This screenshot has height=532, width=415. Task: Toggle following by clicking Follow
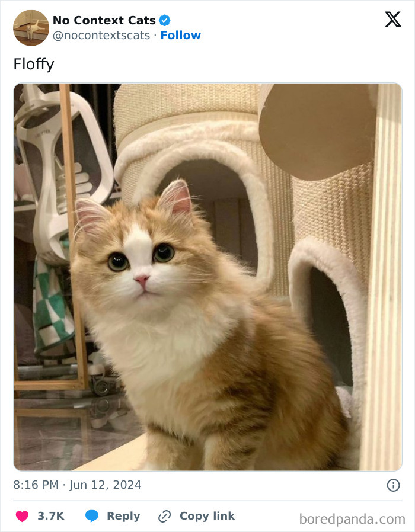point(181,35)
